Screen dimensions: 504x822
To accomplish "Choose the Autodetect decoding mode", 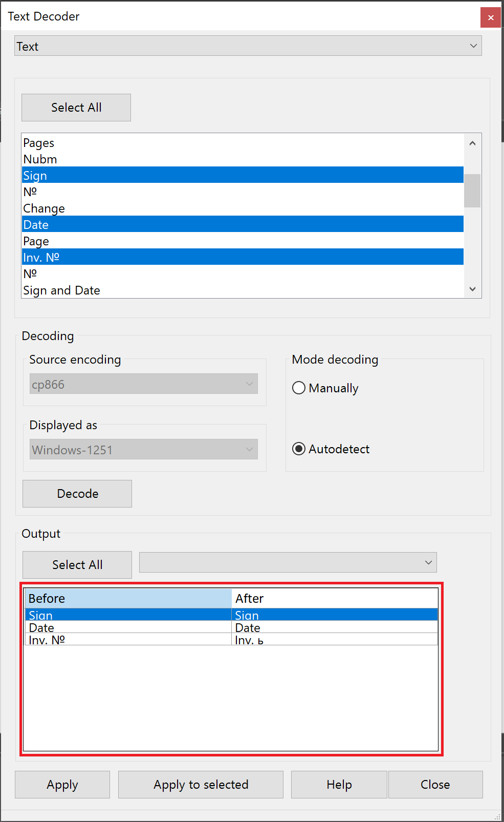I will 299,449.
